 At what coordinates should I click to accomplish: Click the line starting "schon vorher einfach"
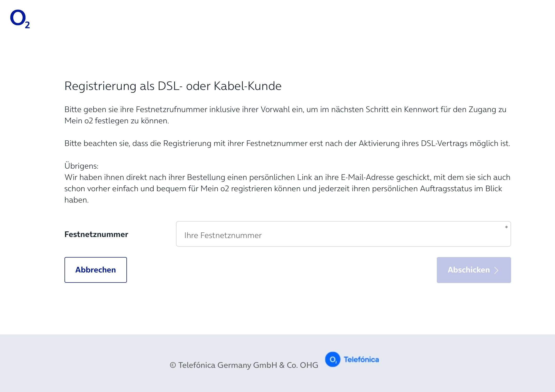283,189
